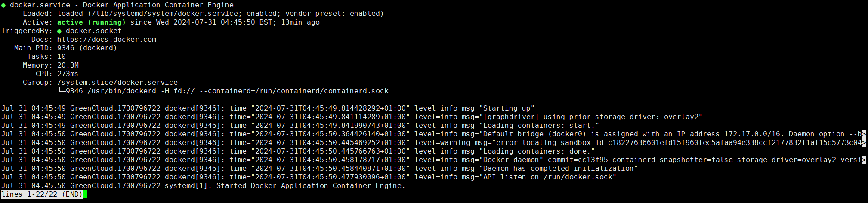Click the "Starting up" log message
The image size is (868, 203).
(509, 108)
